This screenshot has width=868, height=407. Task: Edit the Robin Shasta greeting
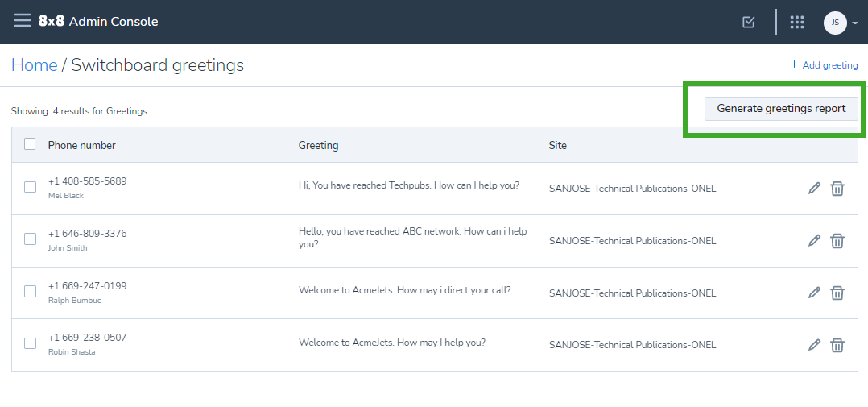(x=814, y=344)
